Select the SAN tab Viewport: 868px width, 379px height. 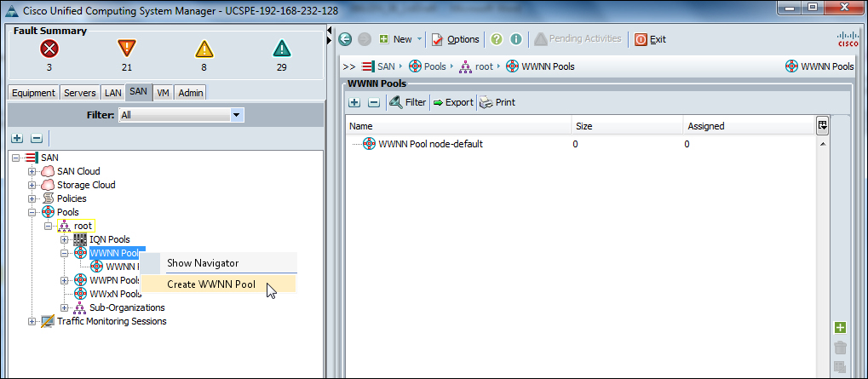click(138, 91)
